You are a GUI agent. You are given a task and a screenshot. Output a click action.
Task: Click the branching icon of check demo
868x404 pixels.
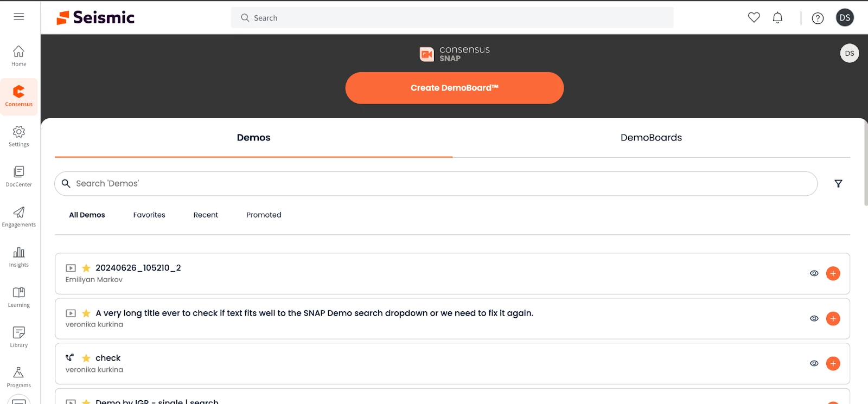(70, 358)
